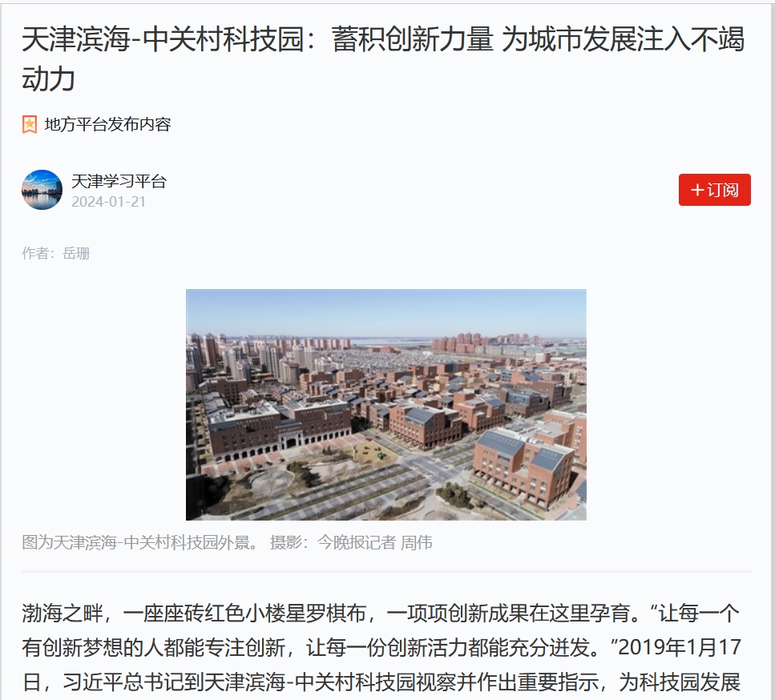This screenshot has height=700, width=775.
Task: Click the article headline 天津滨海-中关村科技园
Action: pos(162,39)
